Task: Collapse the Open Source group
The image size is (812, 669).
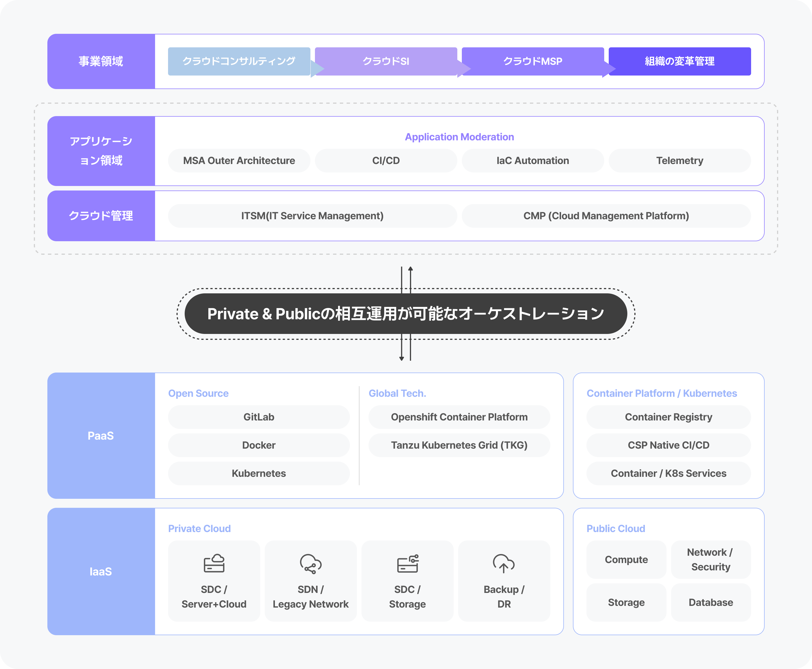Action: (x=198, y=393)
